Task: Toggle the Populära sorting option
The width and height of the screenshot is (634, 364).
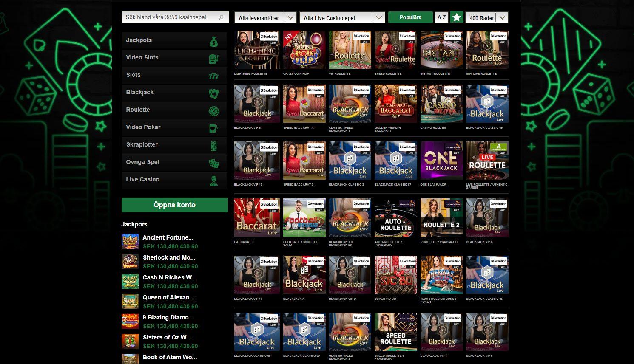Action: [410, 17]
